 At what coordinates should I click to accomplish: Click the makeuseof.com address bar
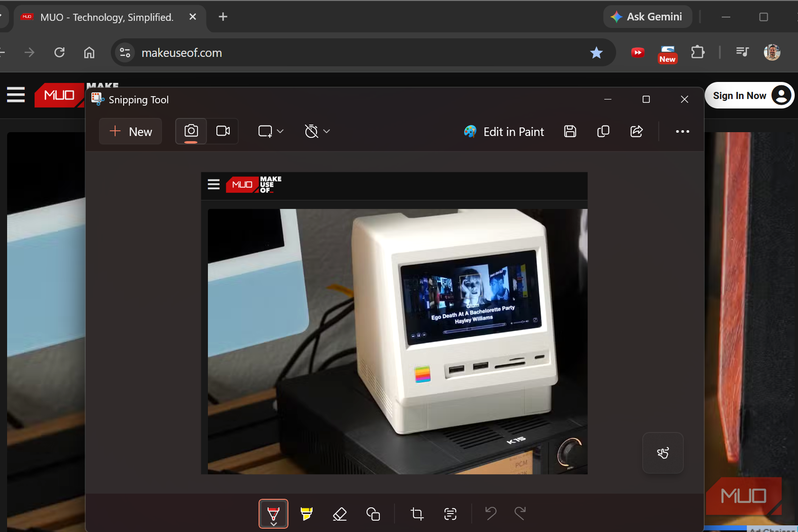click(363, 52)
